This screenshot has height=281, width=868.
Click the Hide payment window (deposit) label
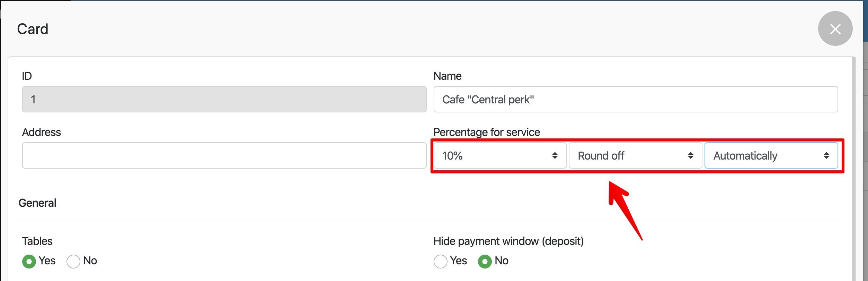508,241
